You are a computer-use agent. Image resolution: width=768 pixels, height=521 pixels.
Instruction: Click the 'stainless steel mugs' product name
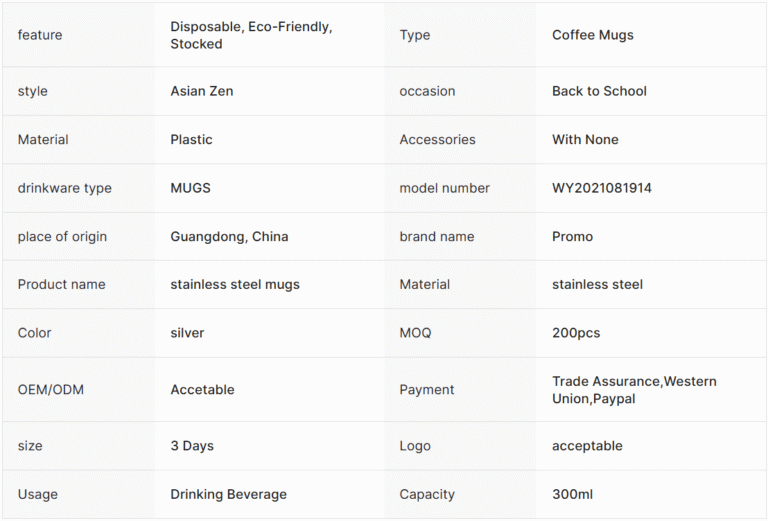click(234, 285)
